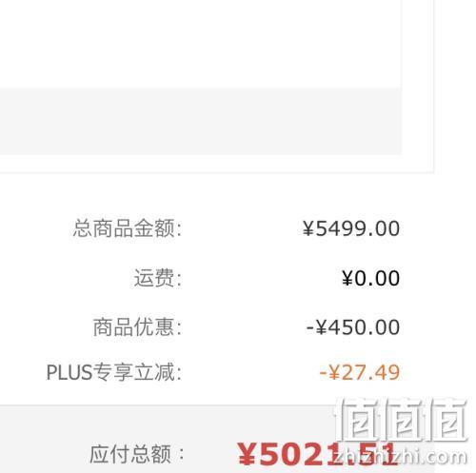Click the last 值 character in watermark
This screenshot has height=473, width=476.
pos(447,420)
